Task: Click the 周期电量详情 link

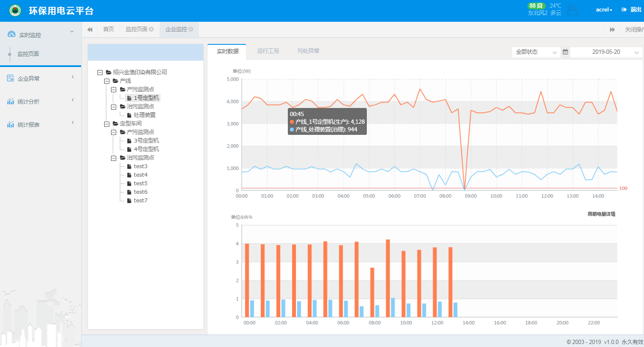Action: point(601,214)
